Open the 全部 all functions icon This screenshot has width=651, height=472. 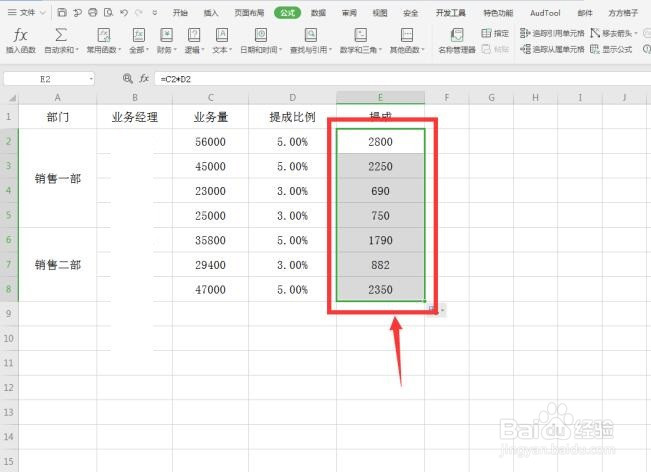(139, 35)
